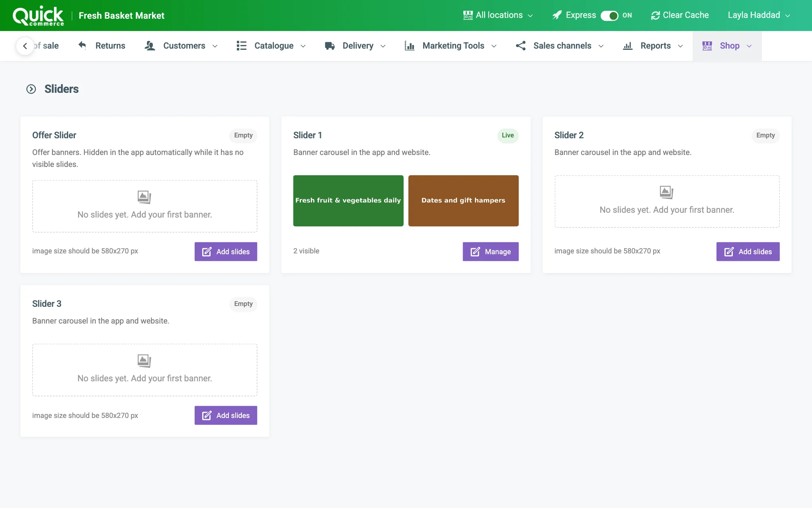Viewport: 812px width, 508px height.
Task: Click the circled arrow beside Sliders heading
Action: tap(31, 89)
